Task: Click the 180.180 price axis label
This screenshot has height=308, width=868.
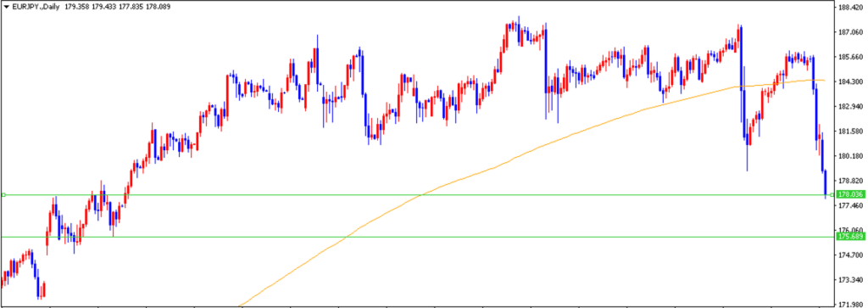Action: [x=851, y=156]
